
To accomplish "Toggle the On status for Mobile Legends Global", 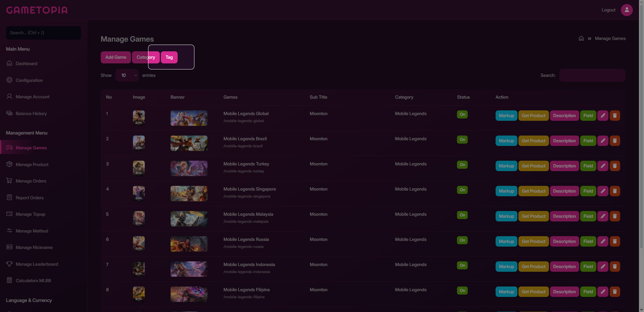I will pyautogui.click(x=462, y=114).
